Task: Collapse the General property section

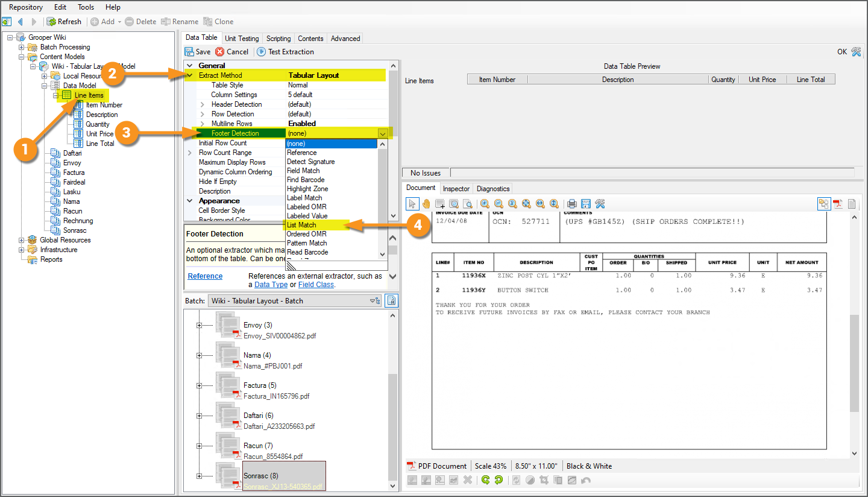Action: pos(189,65)
